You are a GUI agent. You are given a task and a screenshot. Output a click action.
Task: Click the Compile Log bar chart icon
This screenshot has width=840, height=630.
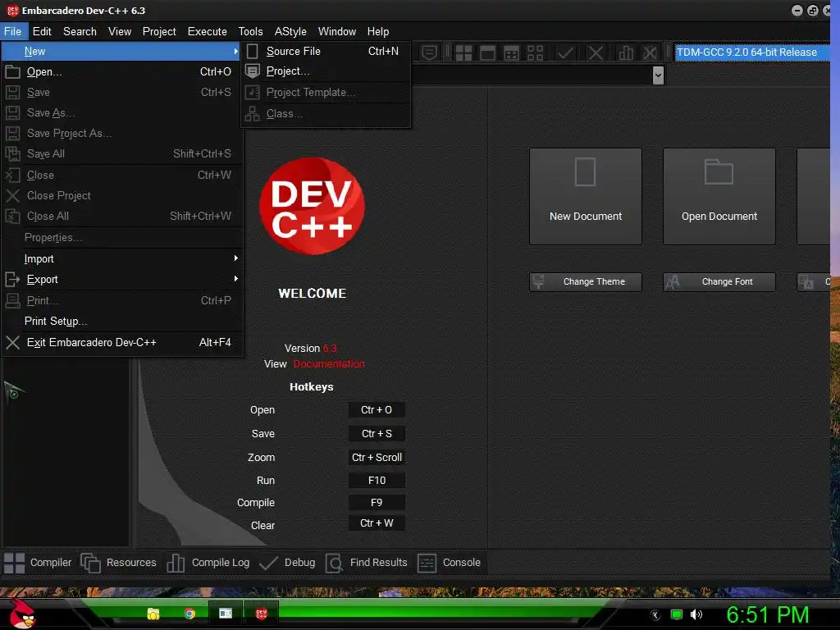[176, 563]
